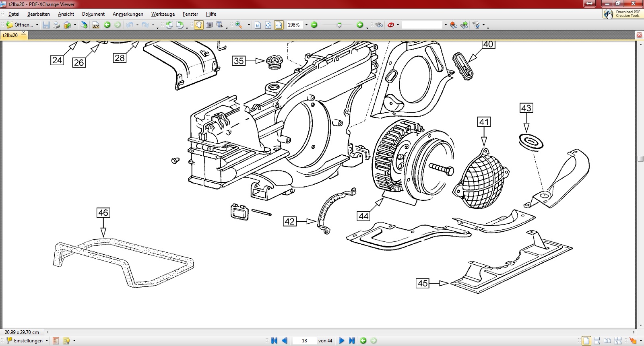Click the page number input field
Image resolution: width=644 pixels, height=346 pixels.
(x=304, y=341)
